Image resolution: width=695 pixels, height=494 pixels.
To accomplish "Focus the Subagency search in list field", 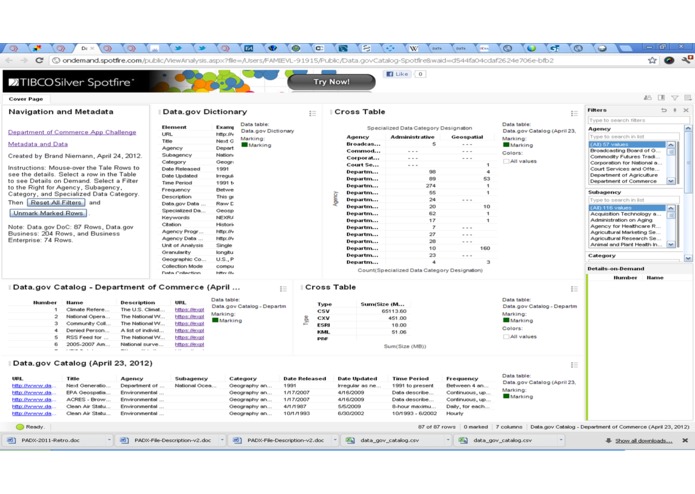I will [633, 200].
